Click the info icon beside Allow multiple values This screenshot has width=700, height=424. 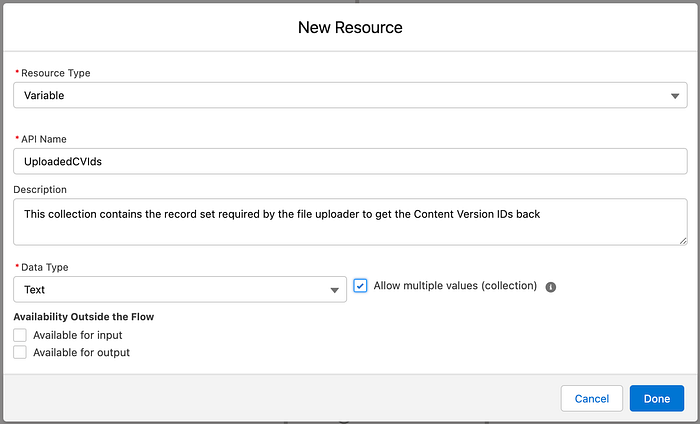click(x=551, y=287)
